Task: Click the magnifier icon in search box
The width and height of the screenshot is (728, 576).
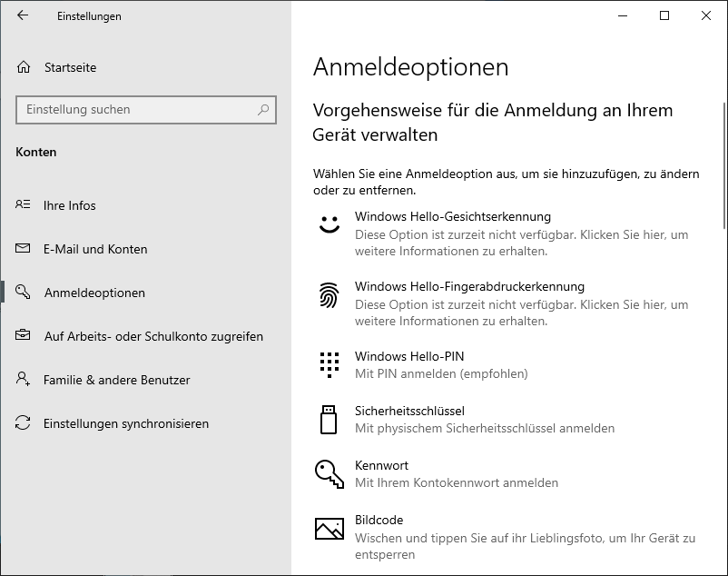Action: 263,110
